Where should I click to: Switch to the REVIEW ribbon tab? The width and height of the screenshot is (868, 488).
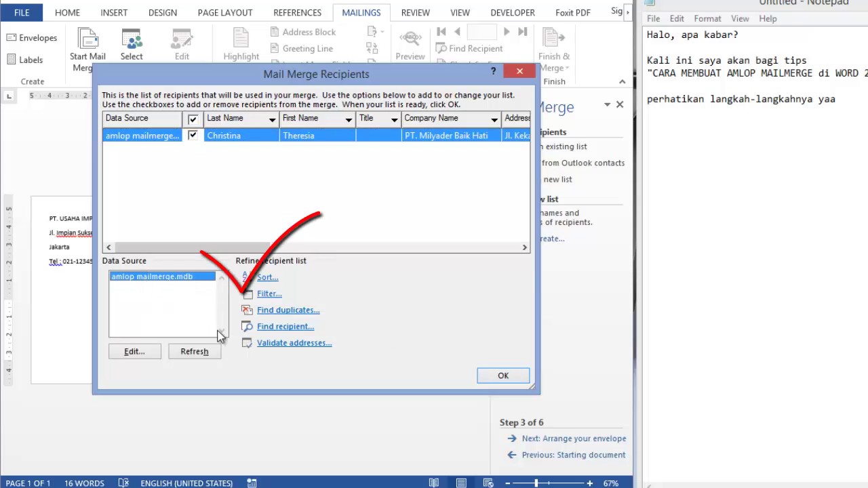click(x=415, y=12)
